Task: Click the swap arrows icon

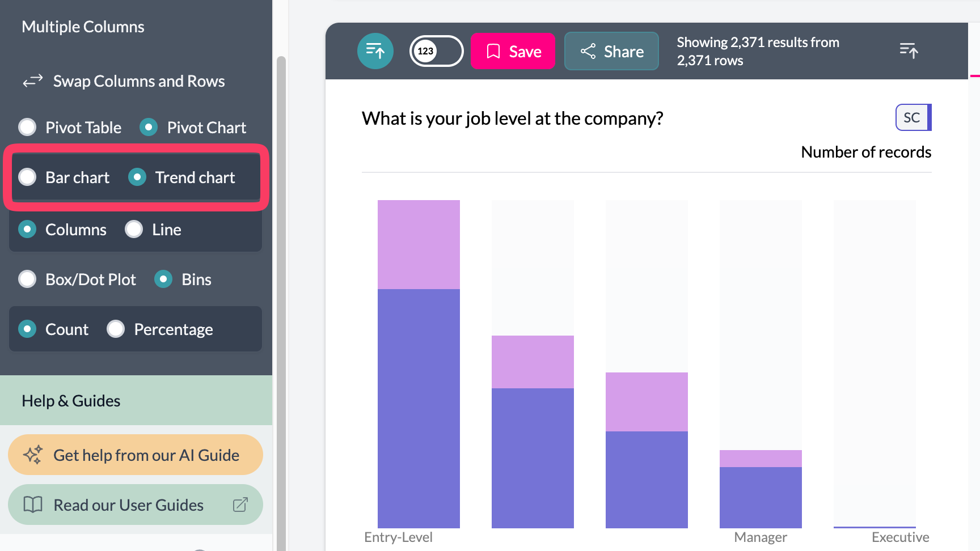Action: click(33, 81)
